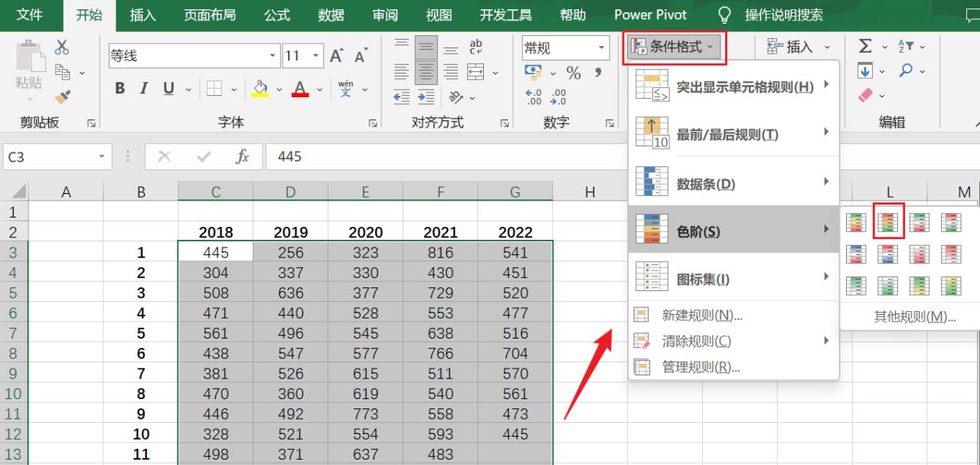Click the Fill down arrow icon
The height and width of the screenshot is (465, 980).
(x=865, y=70)
